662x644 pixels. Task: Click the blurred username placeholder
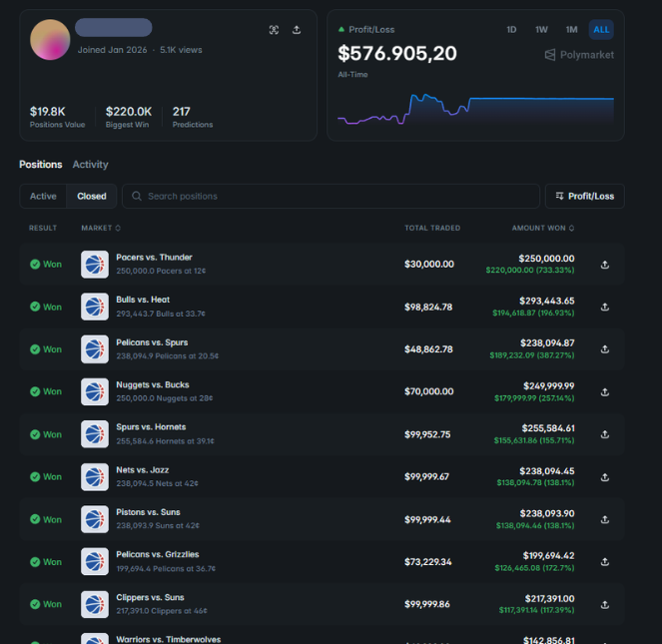tap(113, 27)
